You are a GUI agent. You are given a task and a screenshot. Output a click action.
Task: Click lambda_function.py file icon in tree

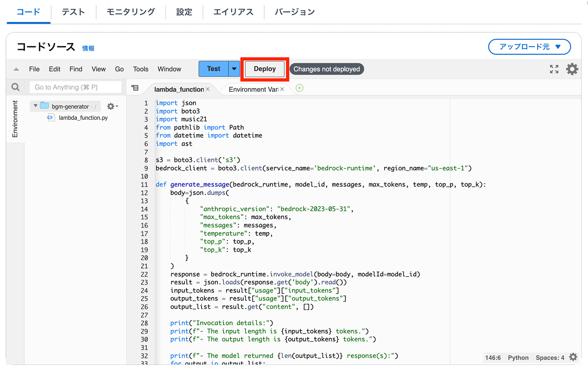pyautogui.click(x=50, y=117)
